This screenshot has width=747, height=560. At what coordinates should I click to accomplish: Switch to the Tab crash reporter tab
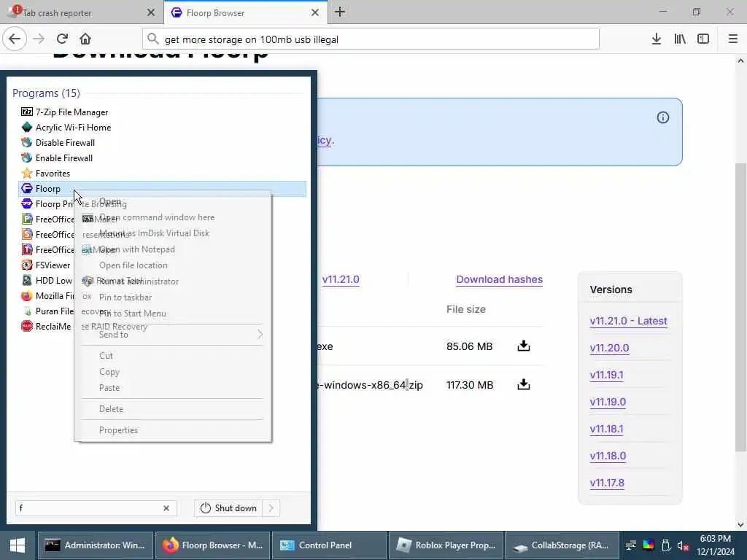click(x=81, y=13)
